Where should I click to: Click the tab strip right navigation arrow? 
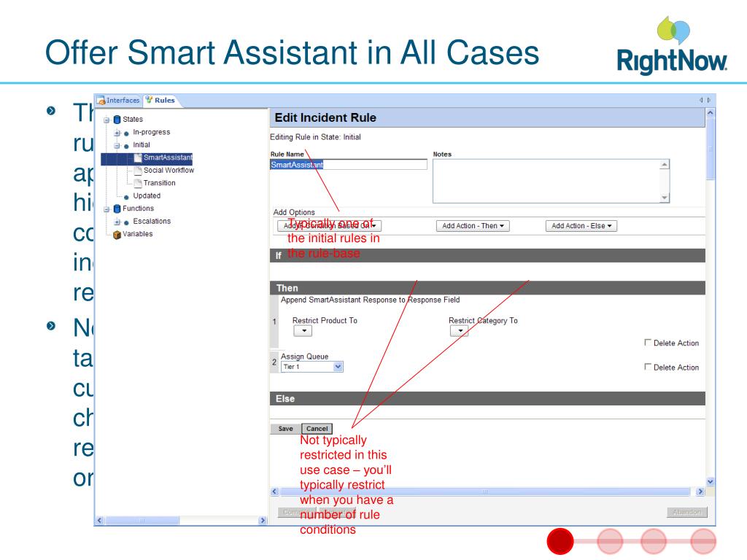coord(709,100)
